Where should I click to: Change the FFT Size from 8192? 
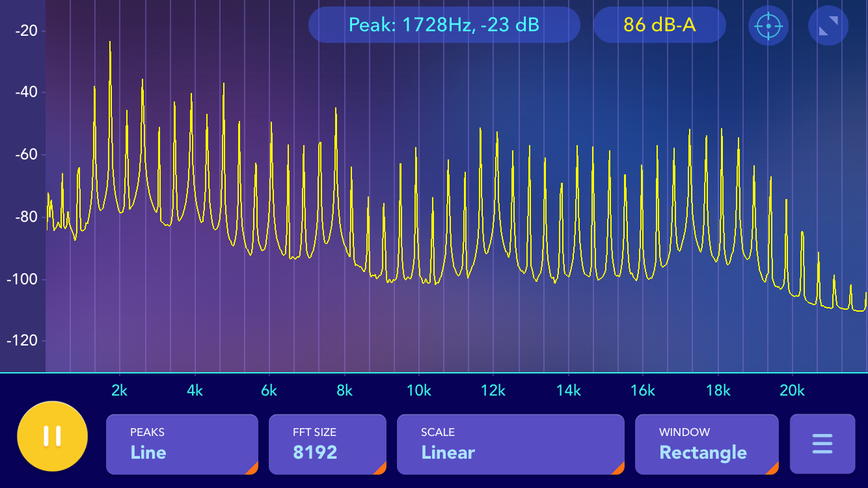tap(327, 444)
